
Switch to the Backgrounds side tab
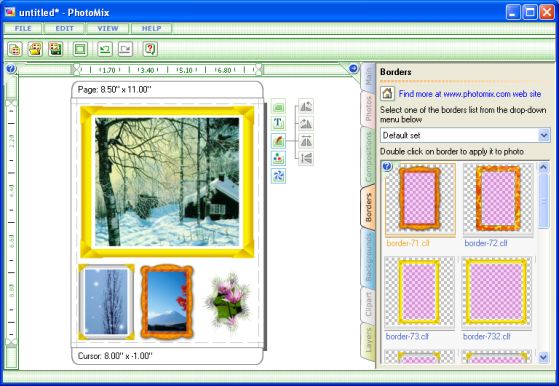(368, 258)
